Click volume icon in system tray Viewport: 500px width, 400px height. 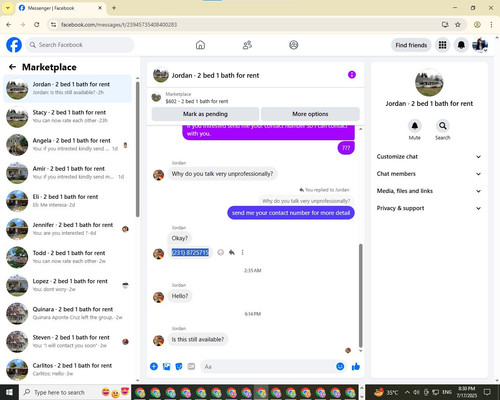tap(417, 392)
